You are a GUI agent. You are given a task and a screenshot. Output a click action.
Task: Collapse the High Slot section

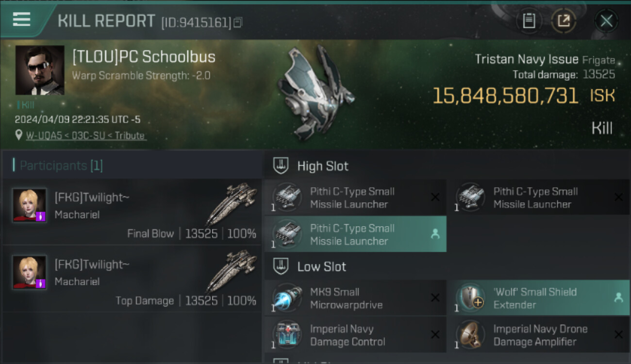tap(281, 166)
